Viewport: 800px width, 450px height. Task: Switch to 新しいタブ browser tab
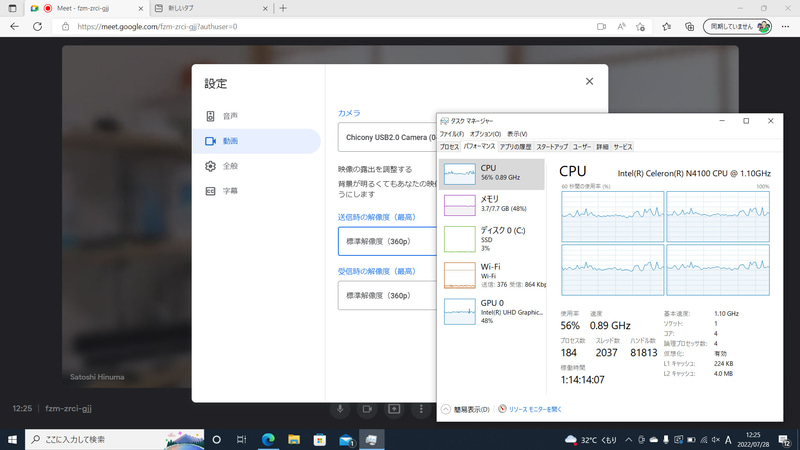coord(211,8)
